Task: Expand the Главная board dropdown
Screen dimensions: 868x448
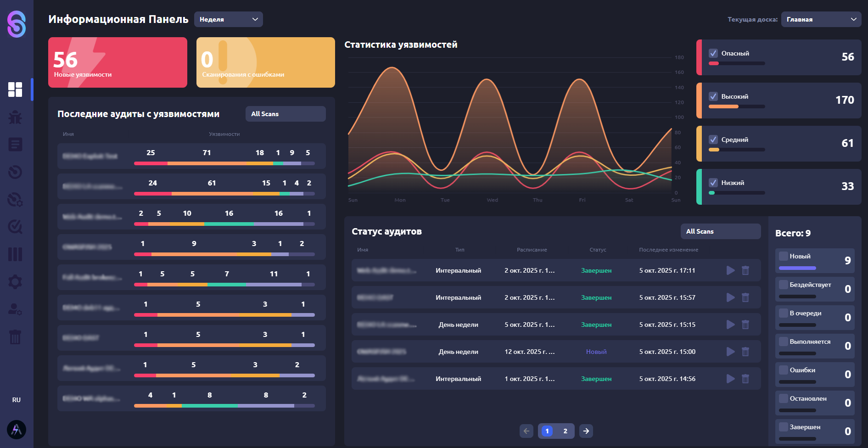Action: (x=821, y=19)
